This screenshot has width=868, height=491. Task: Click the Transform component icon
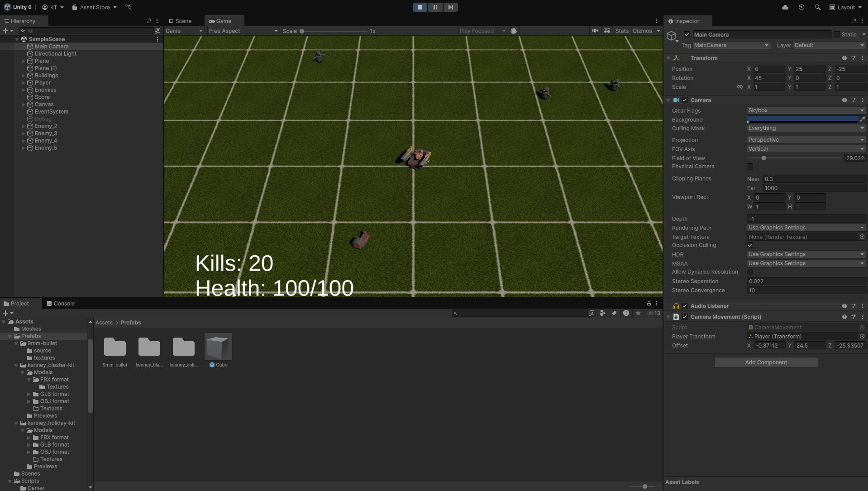tap(676, 58)
